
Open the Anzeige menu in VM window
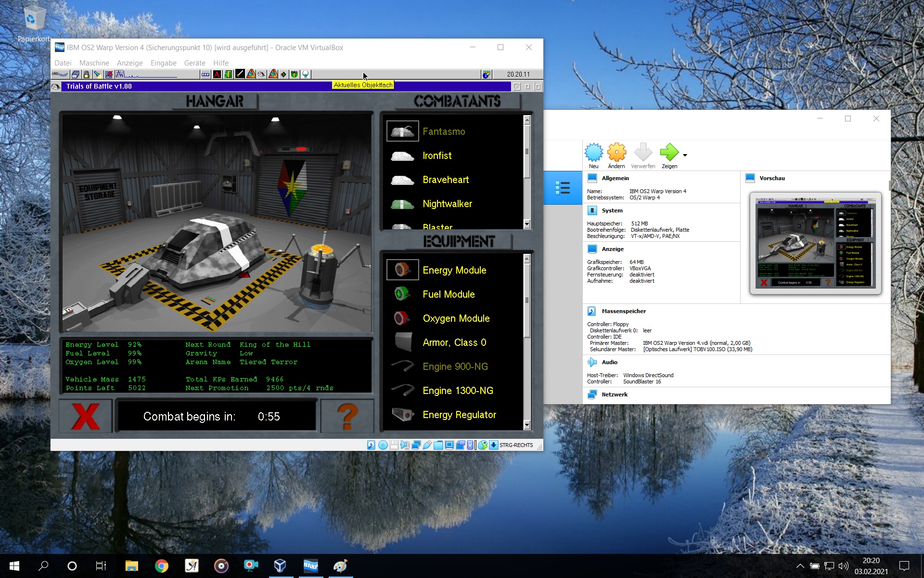pos(130,63)
